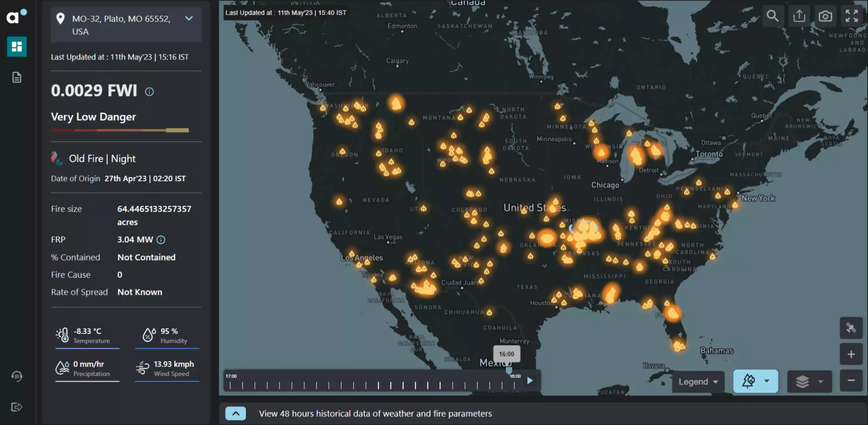Viewport: 868px width, 425px height.
Task: Open the map search magnifier
Action: [x=773, y=16]
